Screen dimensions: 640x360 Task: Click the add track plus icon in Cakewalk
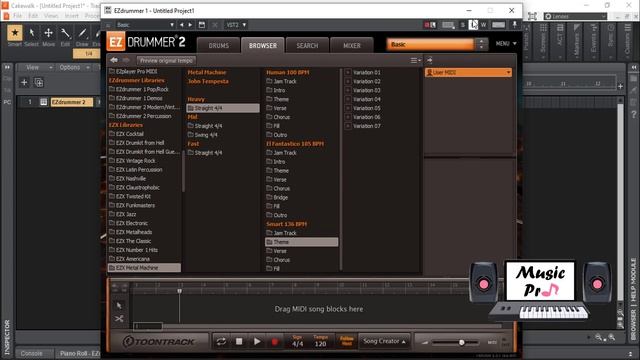[24, 82]
